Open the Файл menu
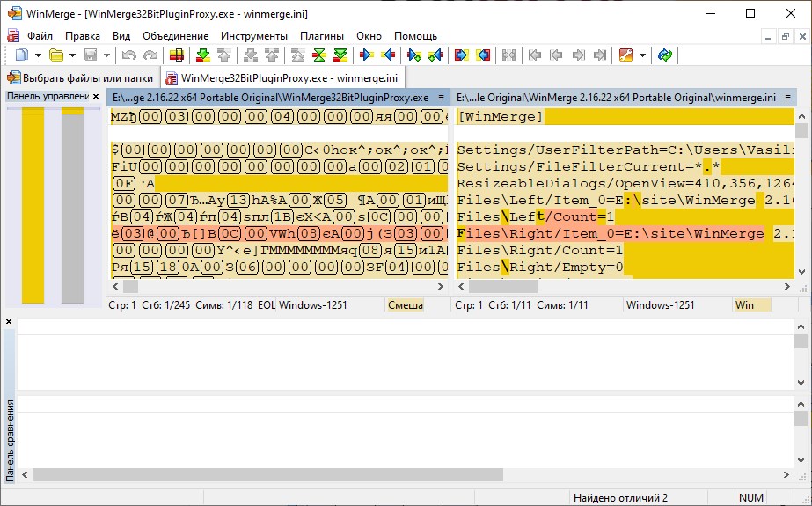The image size is (812, 506). point(40,36)
